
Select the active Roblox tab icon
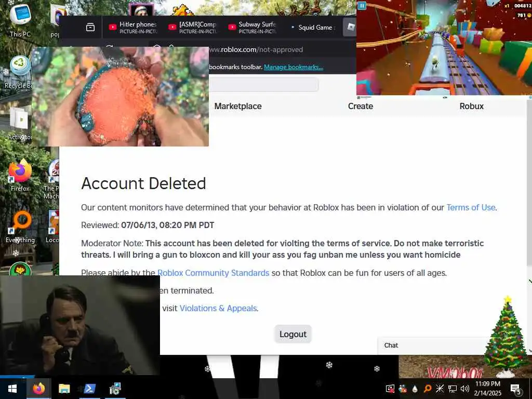(x=351, y=27)
